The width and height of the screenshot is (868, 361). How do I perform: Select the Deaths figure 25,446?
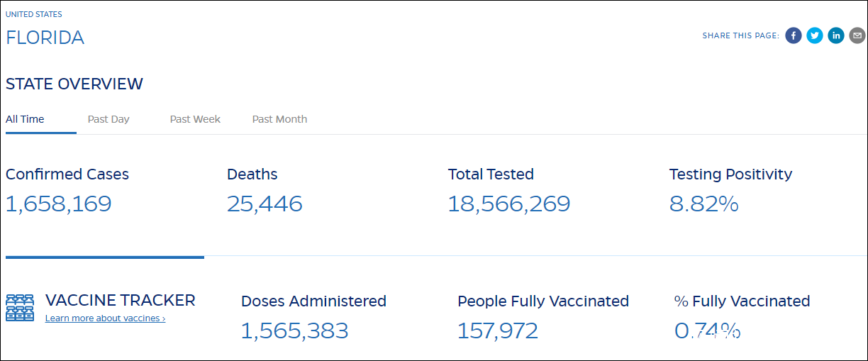pyautogui.click(x=265, y=204)
